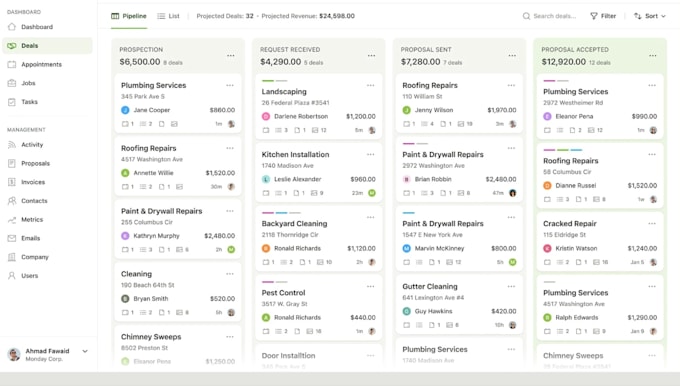Viewport: 680px width, 386px height.
Task: Open the Kitchen Installation deal card
Action: (x=319, y=172)
